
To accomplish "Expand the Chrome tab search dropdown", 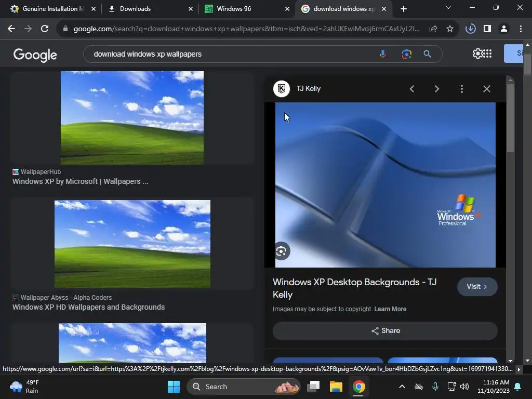I will click(448, 7).
